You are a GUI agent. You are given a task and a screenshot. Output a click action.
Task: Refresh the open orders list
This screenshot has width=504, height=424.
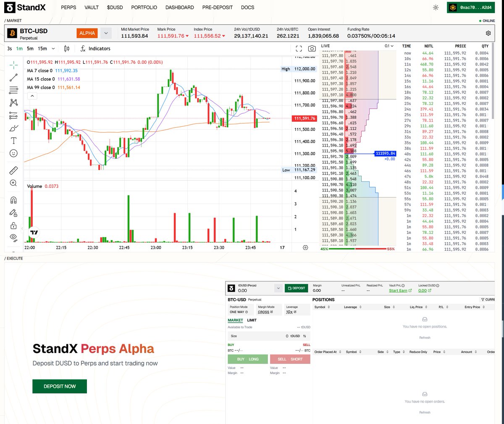(425, 412)
